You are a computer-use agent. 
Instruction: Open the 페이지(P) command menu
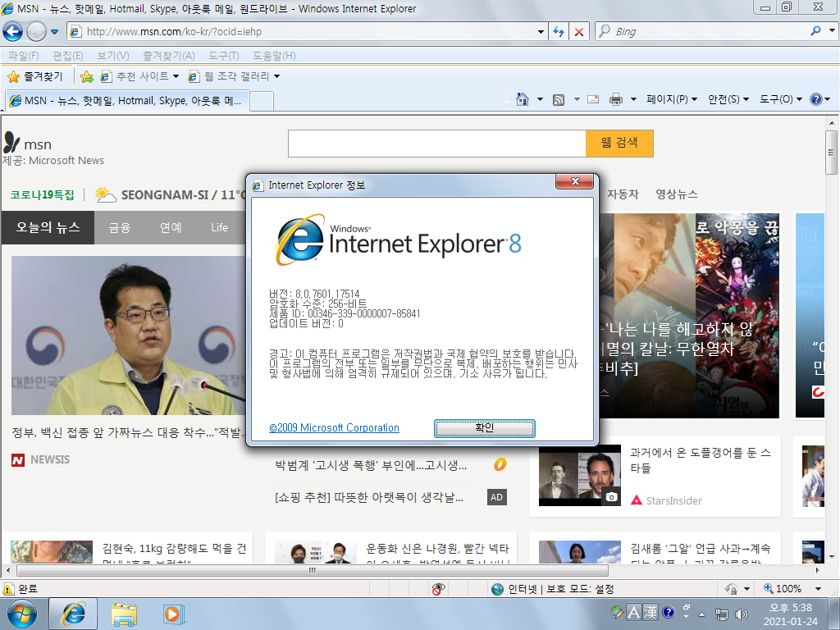tap(672, 99)
